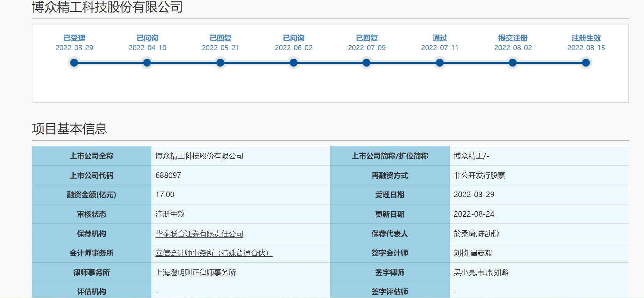Open the 立信会计师事务所（特殊普通合伙） link
Screen dimensions: 644x298
coord(214,253)
